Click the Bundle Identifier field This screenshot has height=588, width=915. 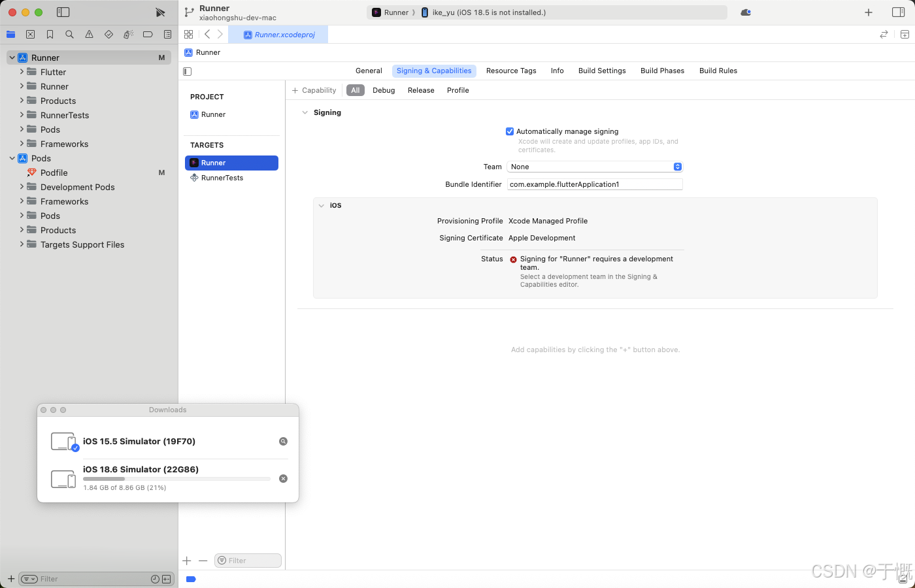click(595, 184)
